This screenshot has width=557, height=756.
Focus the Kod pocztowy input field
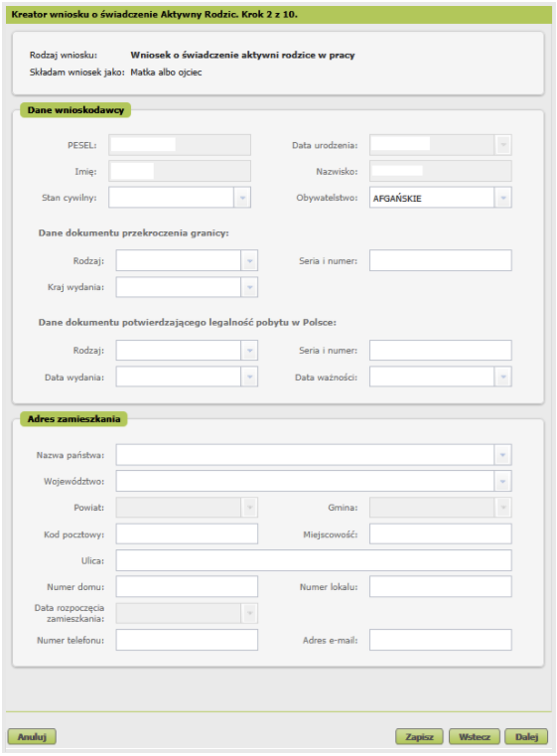point(187,534)
